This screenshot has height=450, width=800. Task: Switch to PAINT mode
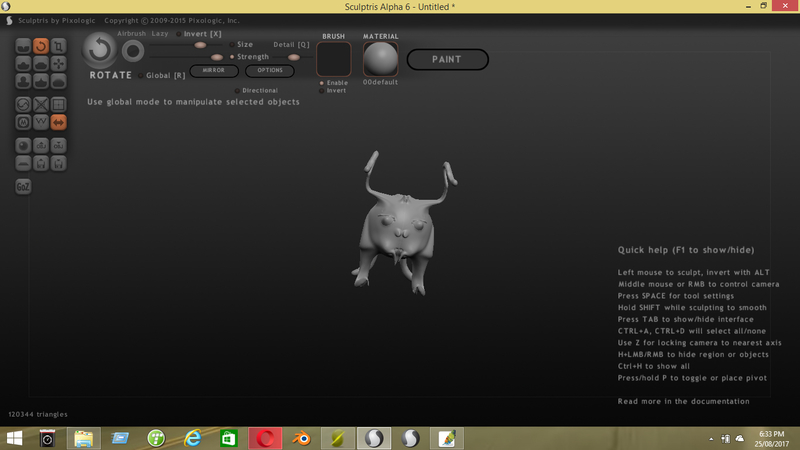tap(447, 59)
